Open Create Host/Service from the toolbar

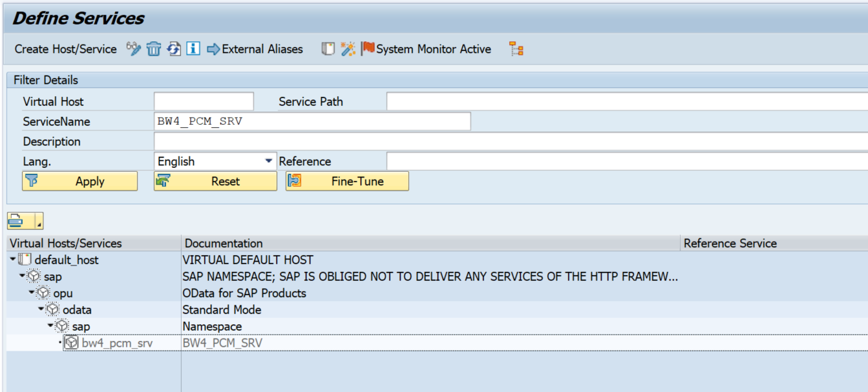click(x=65, y=49)
